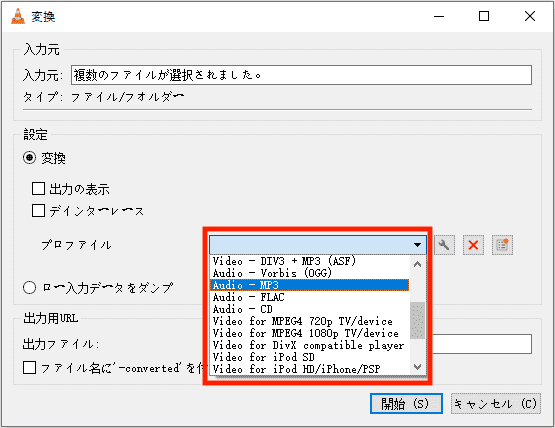Minimize the 変換 dialog window
555x428 pixels.
[x=439, y=16]
